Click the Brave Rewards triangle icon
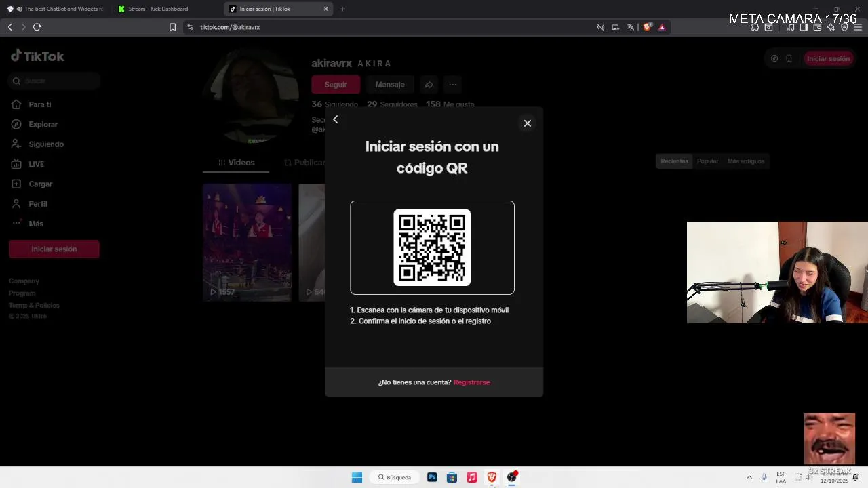868x488 pixels. click(662, 27)
